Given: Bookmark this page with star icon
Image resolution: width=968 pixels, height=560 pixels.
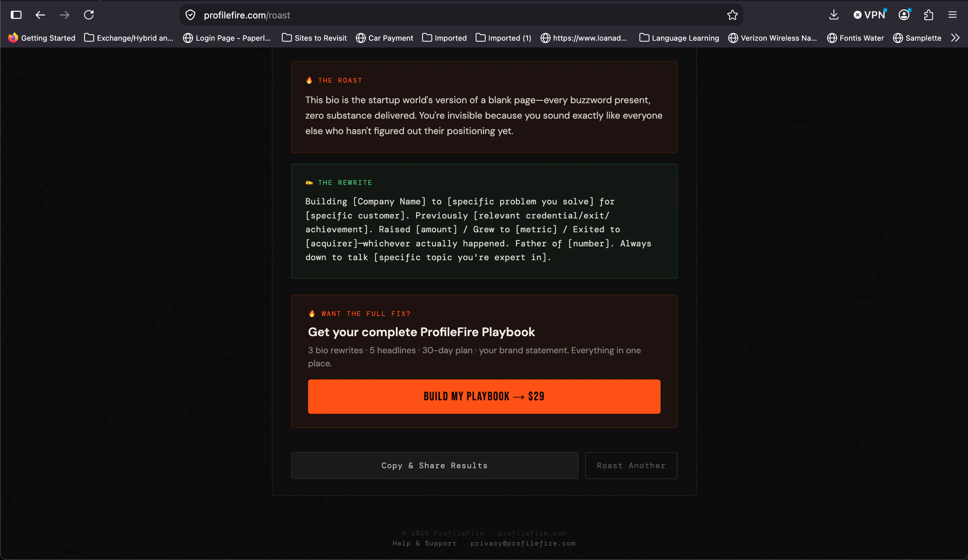Looking at the screenshot, I should (x=732, y=15).
